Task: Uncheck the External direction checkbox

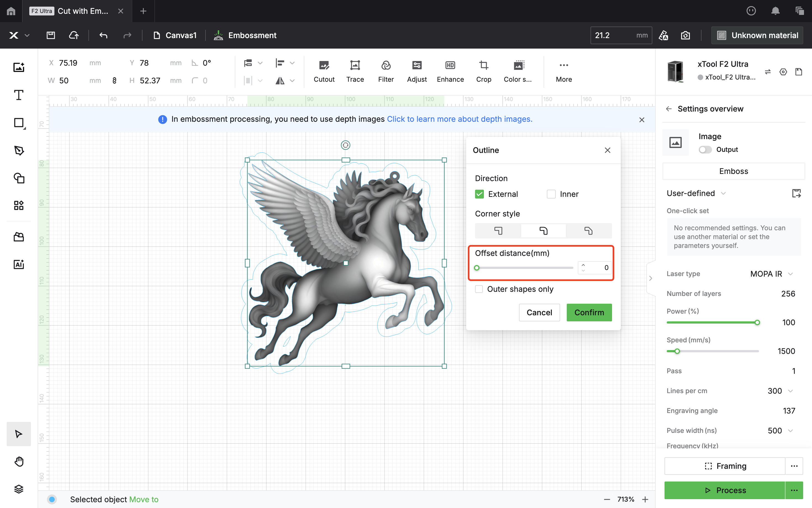Action: [x=479, y=194]
